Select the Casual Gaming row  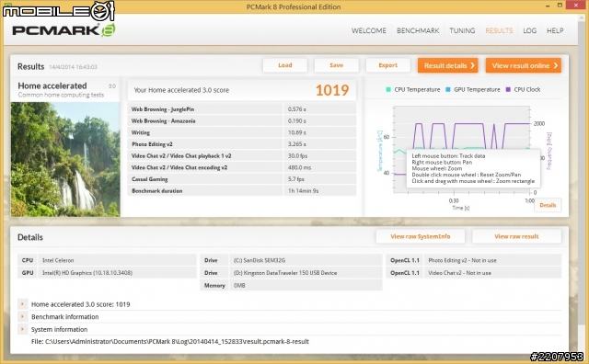242,179
